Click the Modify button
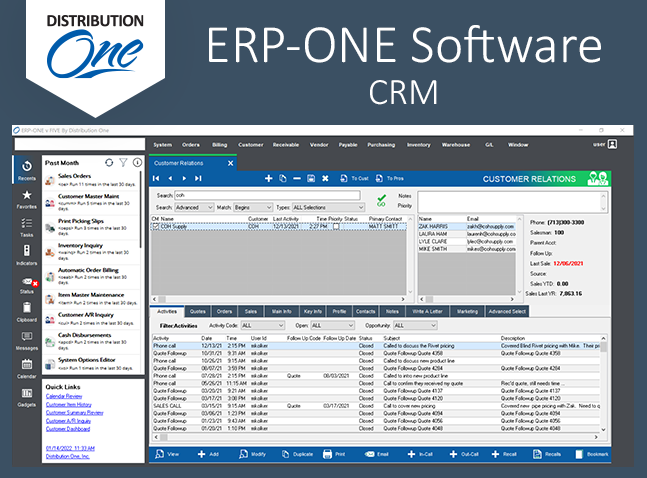This screenshot has width=647, height=478. tap(252, 454)
